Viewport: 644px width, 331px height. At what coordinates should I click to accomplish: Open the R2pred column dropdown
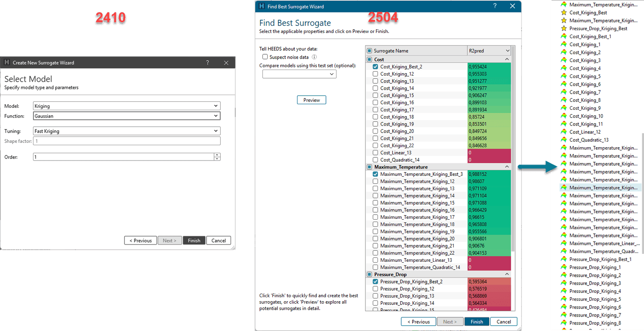[507, 51]
